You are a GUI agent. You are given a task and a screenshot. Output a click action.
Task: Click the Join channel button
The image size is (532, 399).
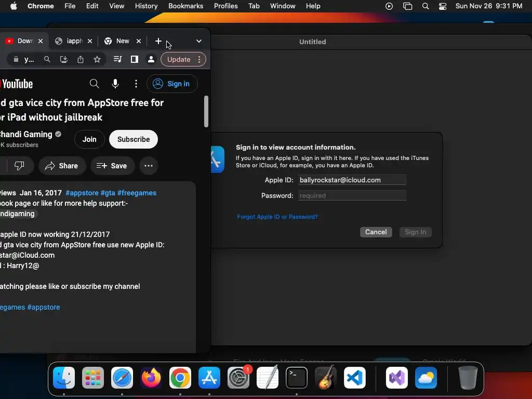(x=89, y=139)
